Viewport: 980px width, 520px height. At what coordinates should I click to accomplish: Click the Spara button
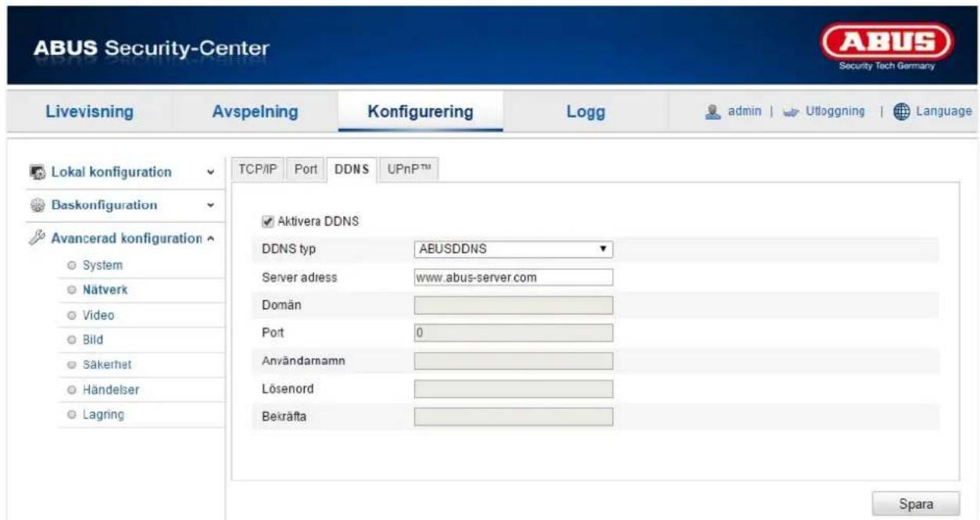pos(916,504)
